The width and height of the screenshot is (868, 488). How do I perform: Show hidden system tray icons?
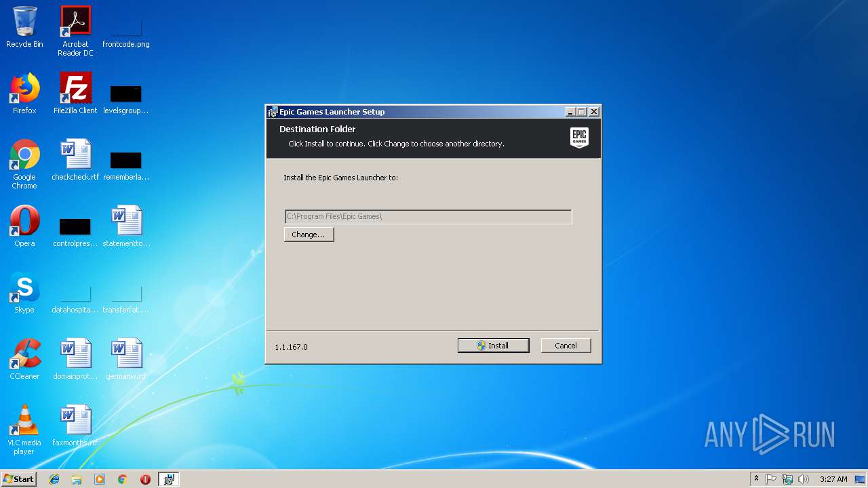(756, 479)
